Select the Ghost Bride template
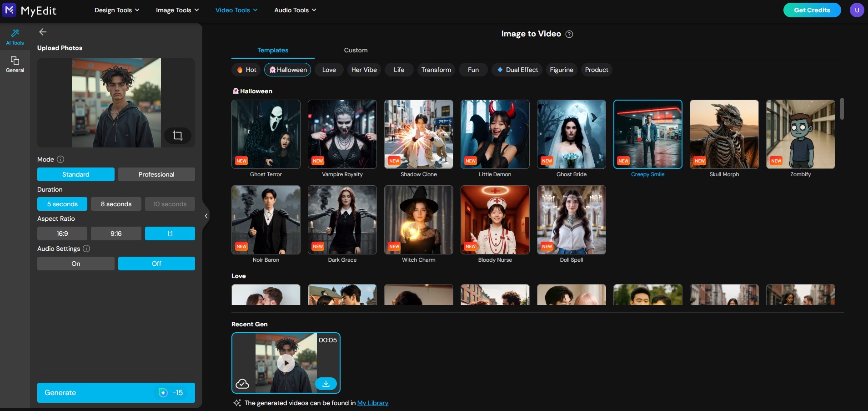 (572, 134)
